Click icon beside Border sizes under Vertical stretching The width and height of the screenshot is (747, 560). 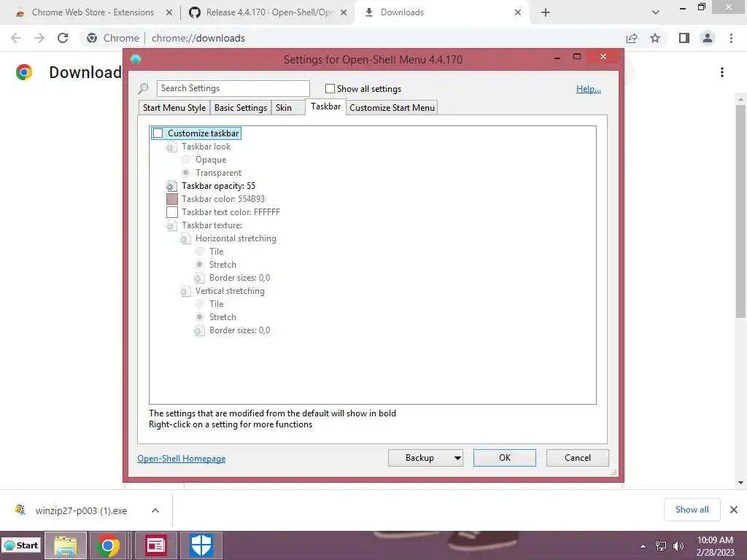(x=199, y=330)
